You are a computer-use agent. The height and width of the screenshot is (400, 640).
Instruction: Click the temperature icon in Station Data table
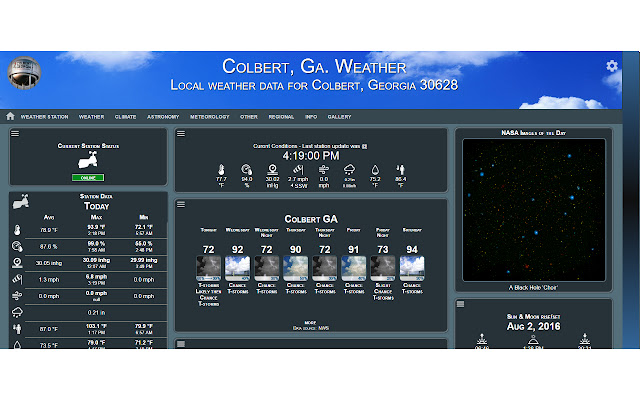click(x=17, y=230)
